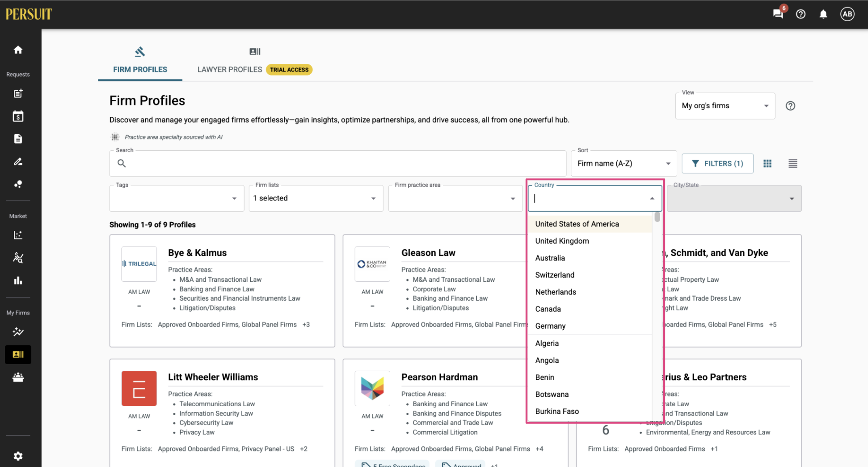Switch to list view
This screenshot has height=467, width=868.
[x=792, y=164]
